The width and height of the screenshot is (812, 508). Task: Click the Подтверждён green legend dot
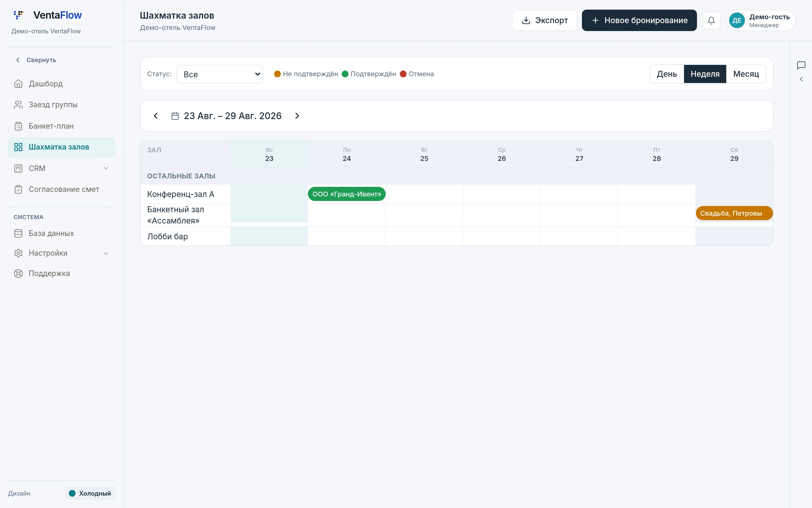[x=345, y=74]
